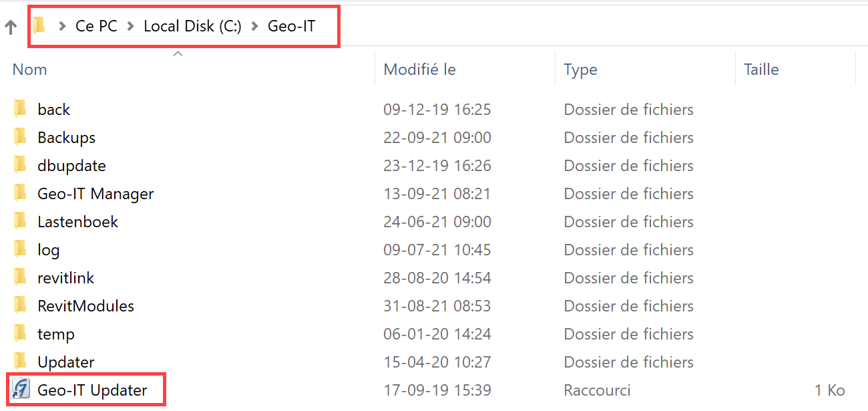Select the dbupdate folder icon

coord(21,164)
